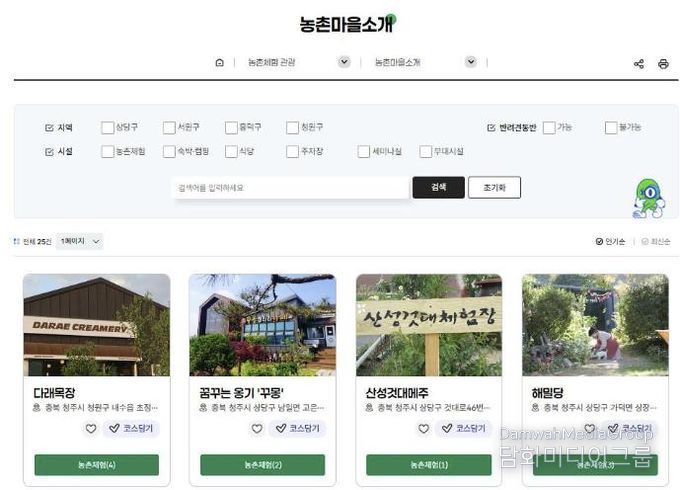Open 농촌체험(2) green button
The height and width of the screenshot is (490, 680).
click(x=262, y=465)
